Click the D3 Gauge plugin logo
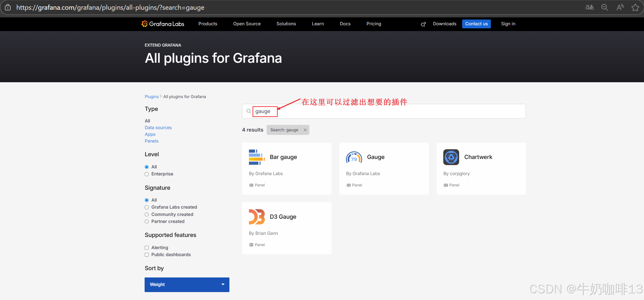 pyautogui.click(x=257, y=217)
